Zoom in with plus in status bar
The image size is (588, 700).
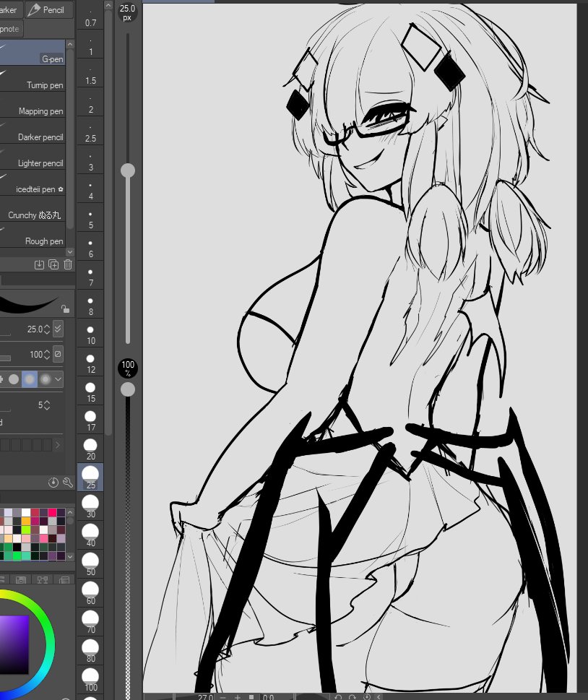pos(238,697)
